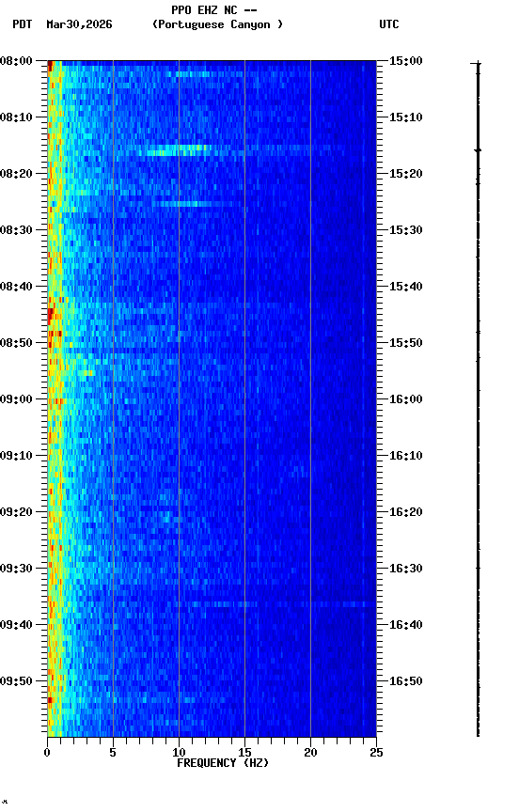
Task: Click the 15:10 UTC time label
Action: [x=406, y=117]
